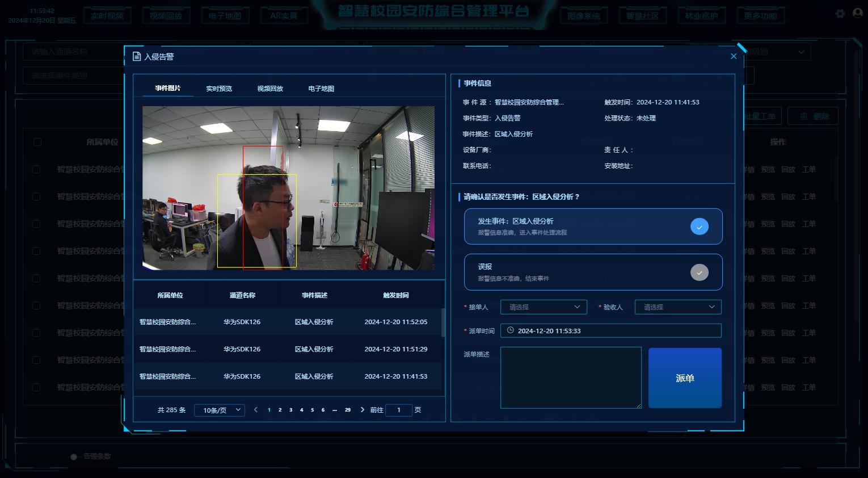Go to previous page with the left arrow
The height and width of the screenshot is (478, 868).
pyautogui.click(x=256, y=410)
